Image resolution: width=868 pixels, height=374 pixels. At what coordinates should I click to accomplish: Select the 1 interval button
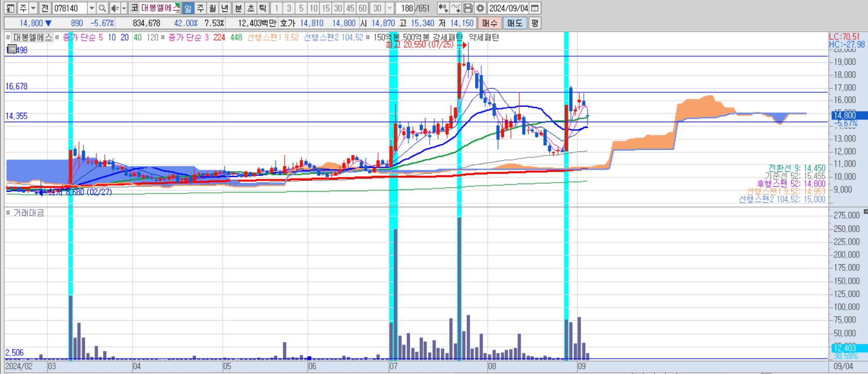pos(276,8)
